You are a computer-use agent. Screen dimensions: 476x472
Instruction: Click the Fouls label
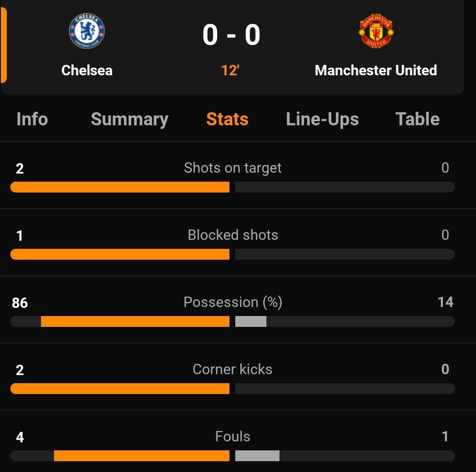pos(233,436)
